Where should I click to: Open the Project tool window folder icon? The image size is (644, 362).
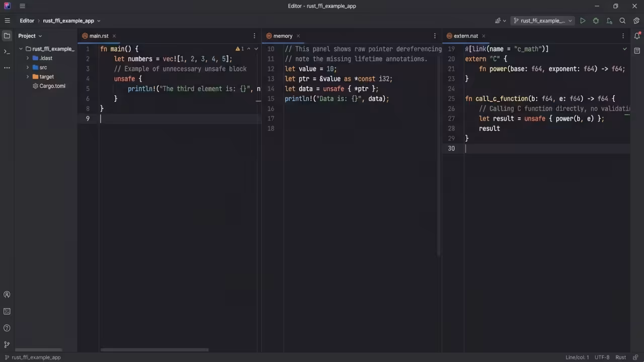pos(7,36)
